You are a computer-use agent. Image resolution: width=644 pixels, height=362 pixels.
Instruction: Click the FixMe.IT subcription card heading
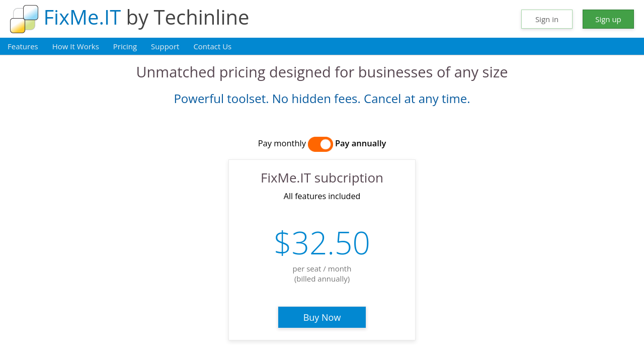[322, 178]
